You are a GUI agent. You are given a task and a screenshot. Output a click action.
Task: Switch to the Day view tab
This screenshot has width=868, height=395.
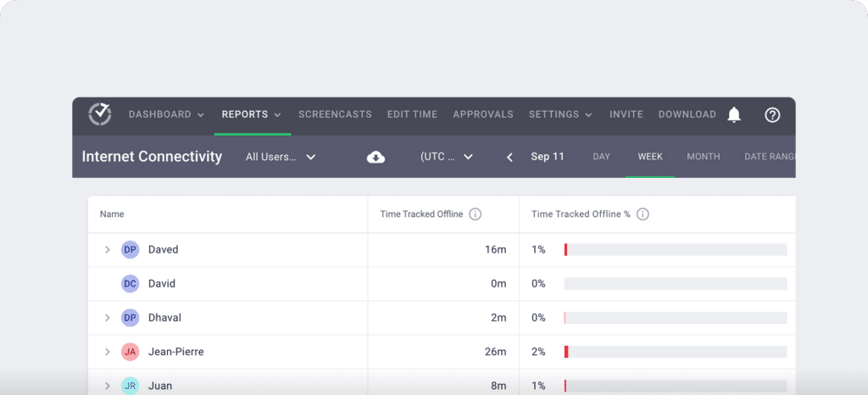pos(601,157)
